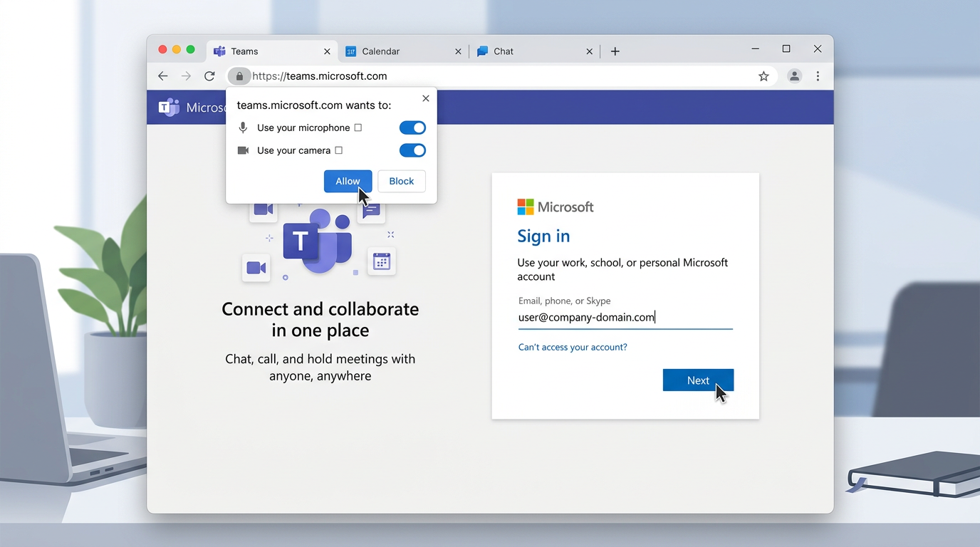Click the Microsoft Teams logo in purple banner
The image size is (980, 547).
point(168,107)
